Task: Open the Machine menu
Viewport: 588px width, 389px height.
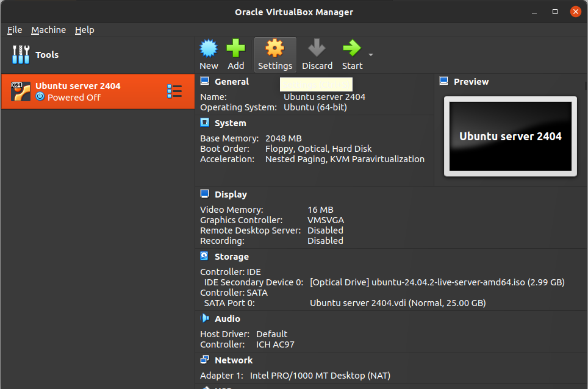Action: coord(48,30)
